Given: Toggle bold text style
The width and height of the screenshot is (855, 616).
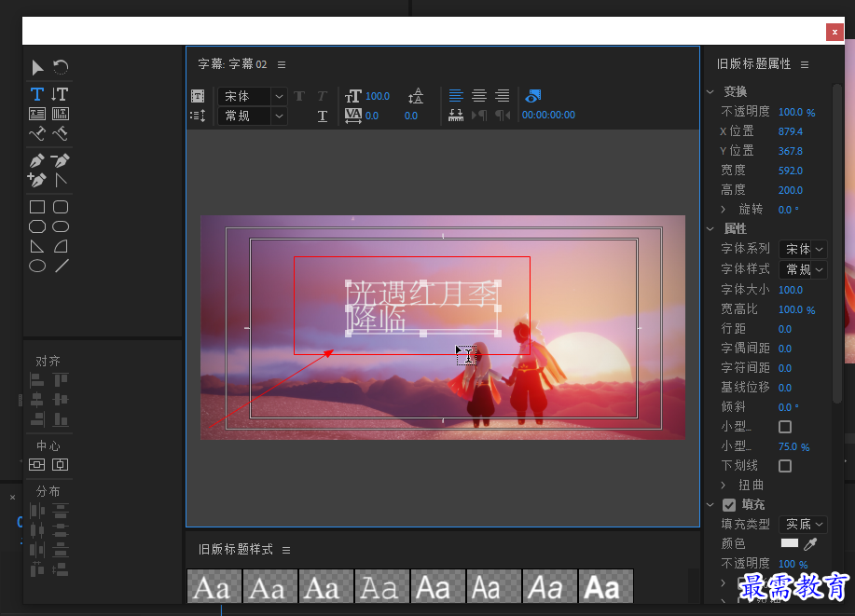Looking at the screenshot, I should tap(298, 97).
